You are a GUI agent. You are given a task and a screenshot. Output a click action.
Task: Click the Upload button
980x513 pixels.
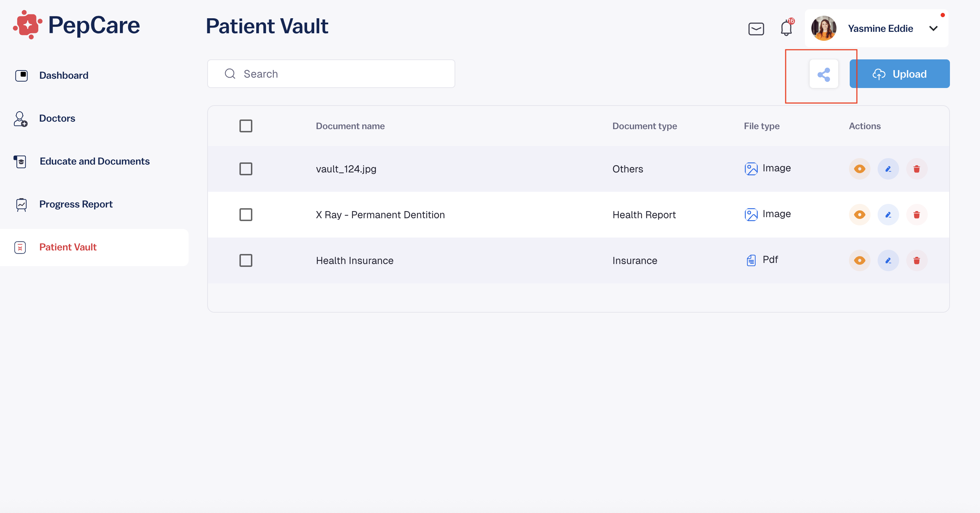899,74
